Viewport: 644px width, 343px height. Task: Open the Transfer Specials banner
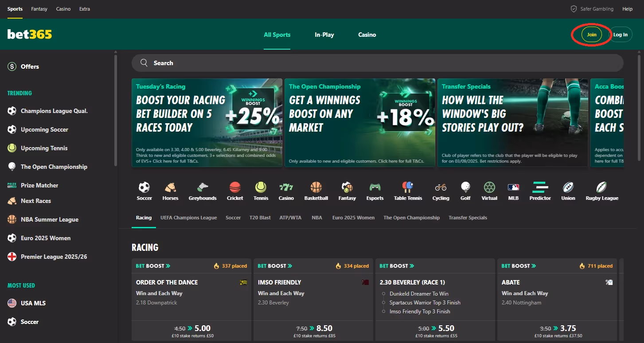[513, 123]
